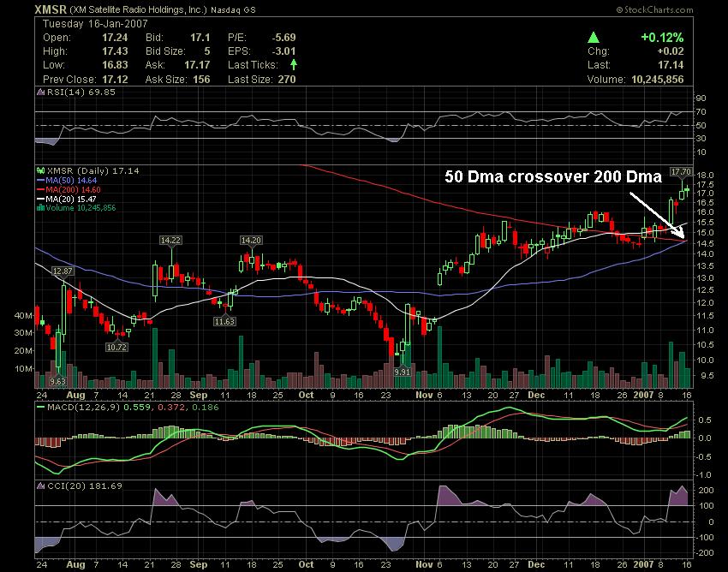Screen dimensions: 728x572
Task: Click the XMSR ticker symbol title
Action: (x=51, y=9)
